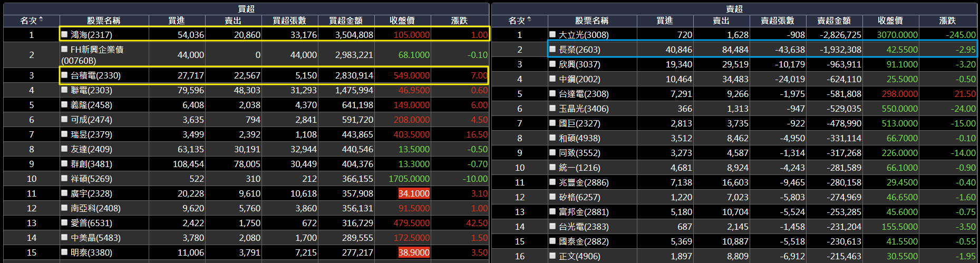Tick the checkbox for 廣宇(2328)
Screen dimensions: 980x263
click(x=64, y=193)
